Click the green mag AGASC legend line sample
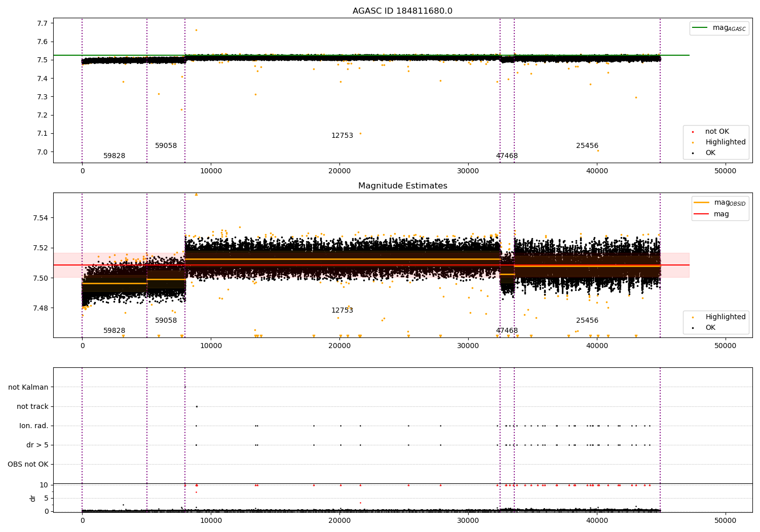The height and width of the screenshot is (532, 760). click(700, 28)
